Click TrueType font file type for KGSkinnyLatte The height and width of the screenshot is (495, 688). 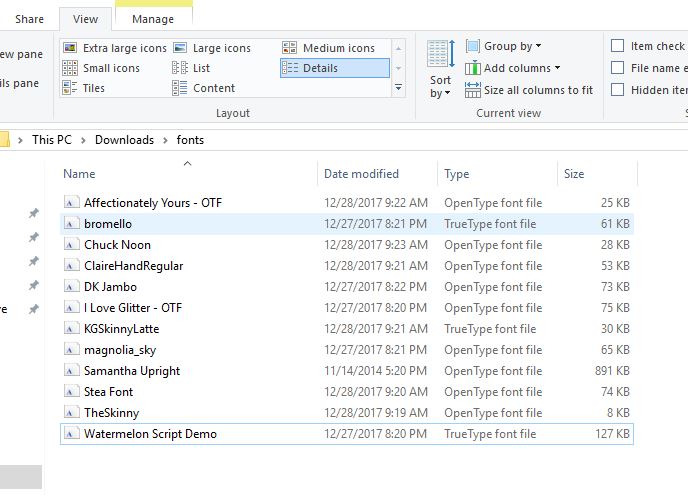click(x=490, y=329)
